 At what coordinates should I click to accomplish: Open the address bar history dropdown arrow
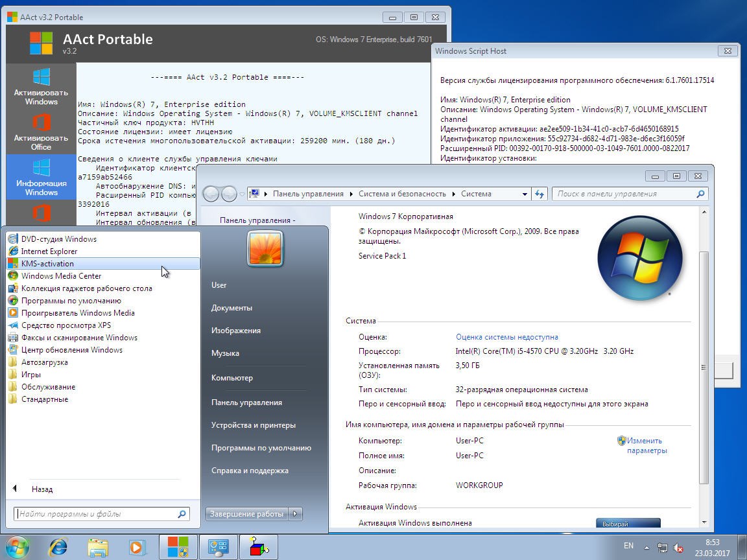coord(525,194)
